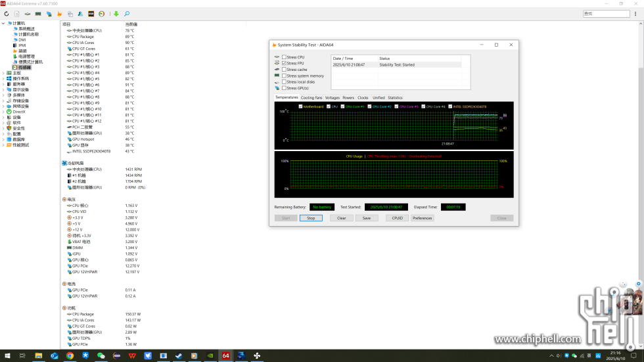Open CPUID from stability test
Image resolution: width=644 pixels, height=362 pixels.
[397, 218]
